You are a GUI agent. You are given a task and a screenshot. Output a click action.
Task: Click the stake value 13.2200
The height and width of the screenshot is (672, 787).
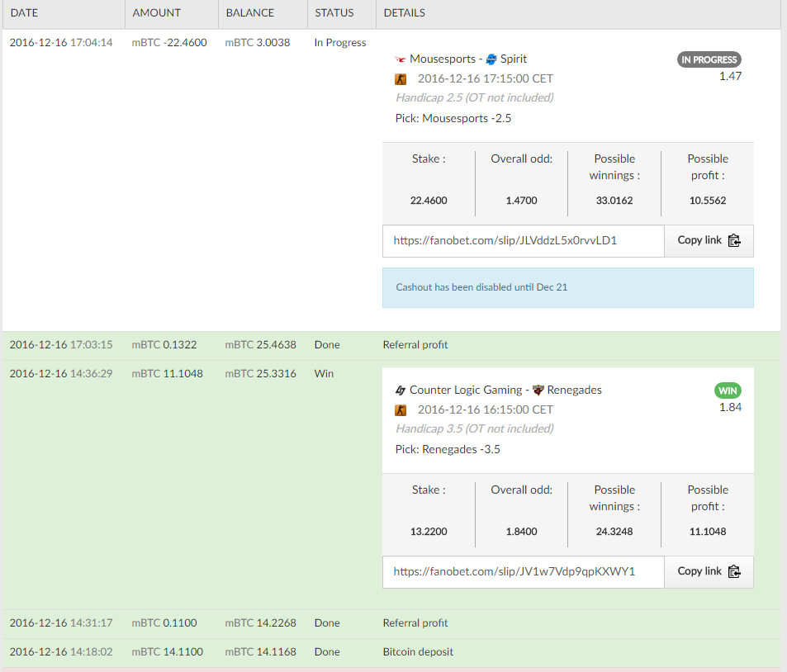[429, 532]
